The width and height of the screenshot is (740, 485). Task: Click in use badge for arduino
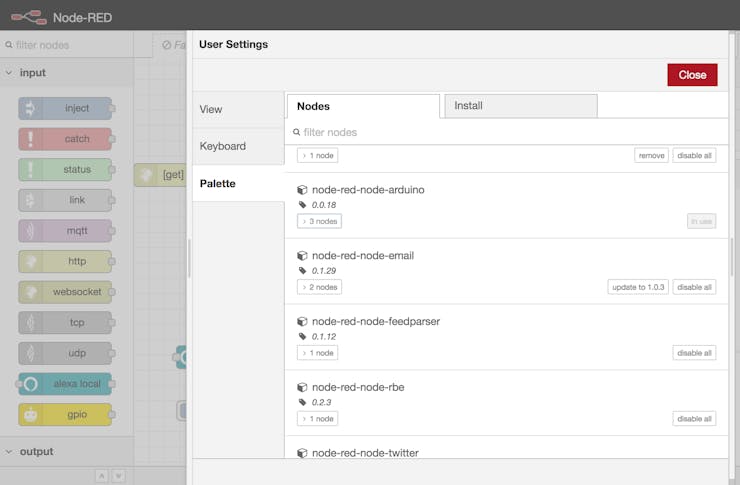tap(701, 221)
